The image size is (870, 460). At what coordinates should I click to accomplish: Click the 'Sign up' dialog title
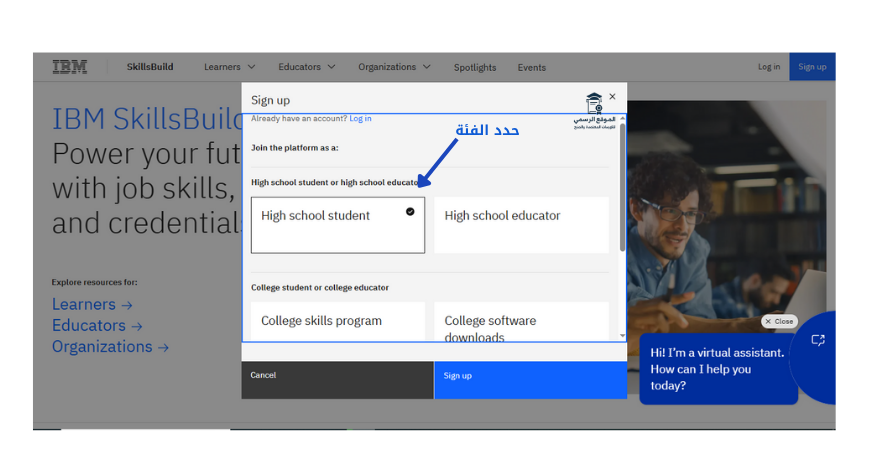click(x=270, y=100)
